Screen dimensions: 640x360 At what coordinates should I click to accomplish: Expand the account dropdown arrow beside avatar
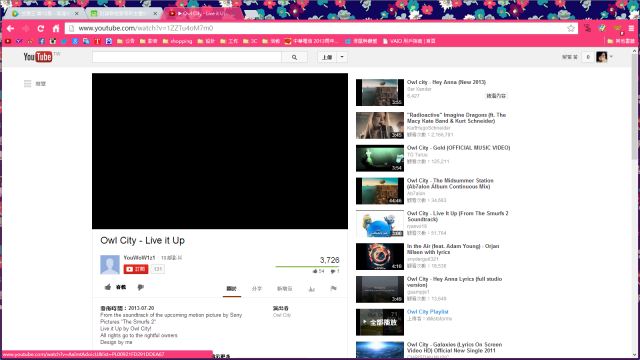point(611,57)
